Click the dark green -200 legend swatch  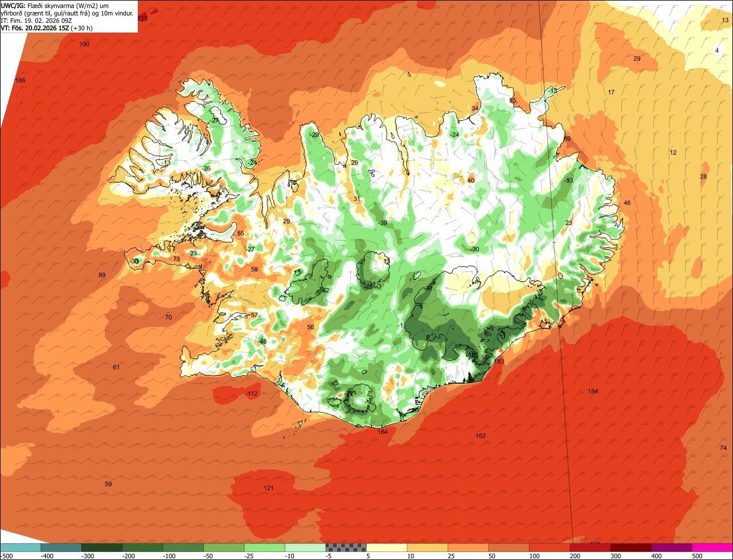pos(142,547)
